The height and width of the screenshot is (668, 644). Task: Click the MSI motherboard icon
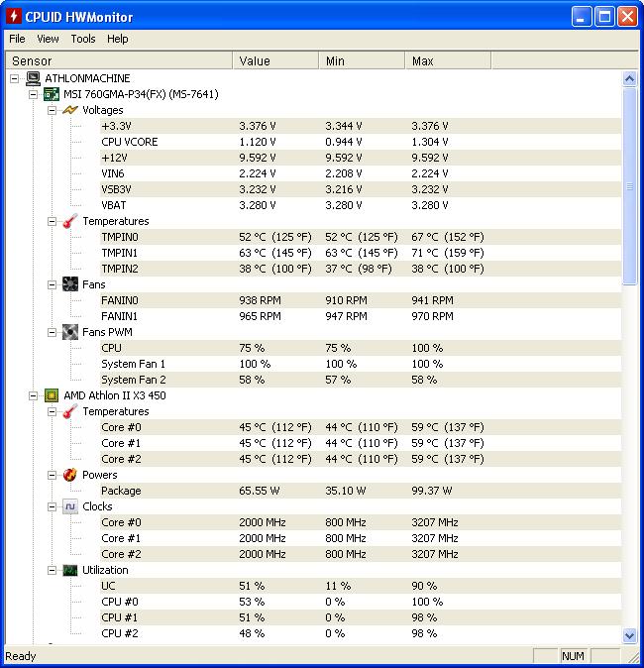coord(52,94)
